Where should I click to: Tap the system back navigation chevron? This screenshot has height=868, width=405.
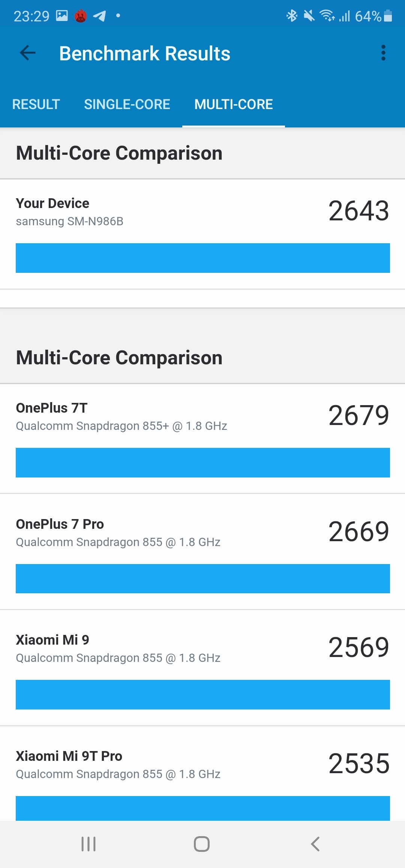click(x=315, y=844)
